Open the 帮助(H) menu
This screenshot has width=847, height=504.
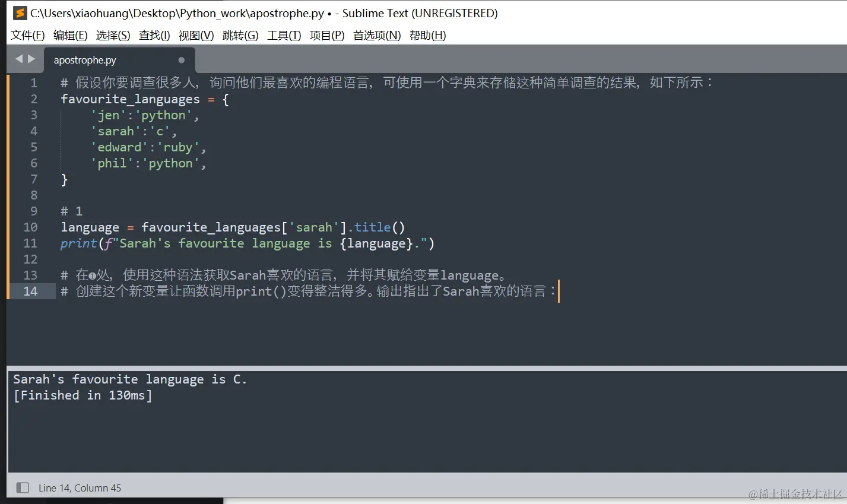coord(427,35)
